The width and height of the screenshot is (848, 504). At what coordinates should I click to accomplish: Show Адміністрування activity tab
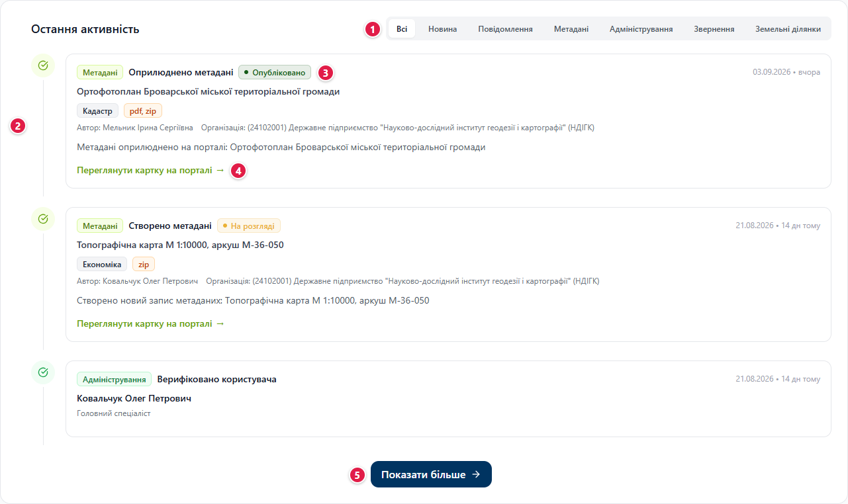[641, 29]
